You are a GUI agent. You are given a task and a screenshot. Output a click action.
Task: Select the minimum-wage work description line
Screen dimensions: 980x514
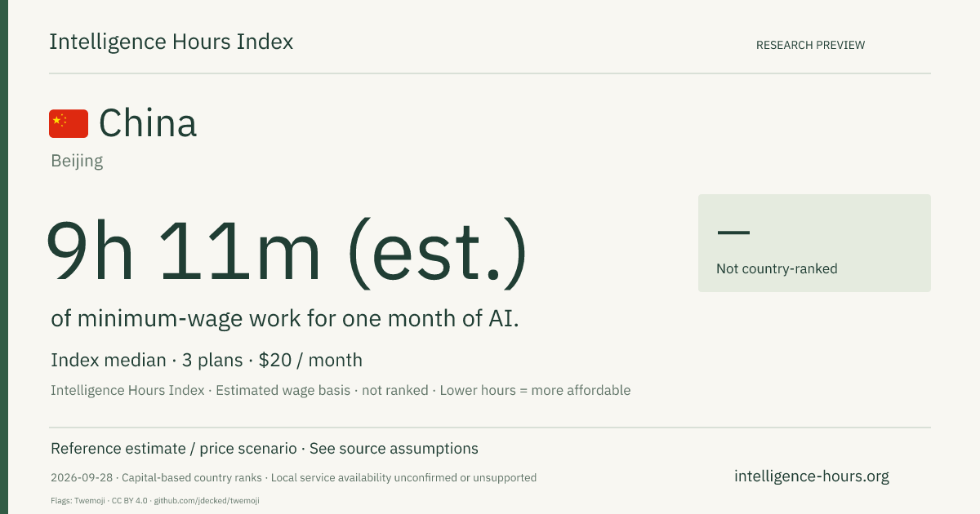click(x=285, y=319)
